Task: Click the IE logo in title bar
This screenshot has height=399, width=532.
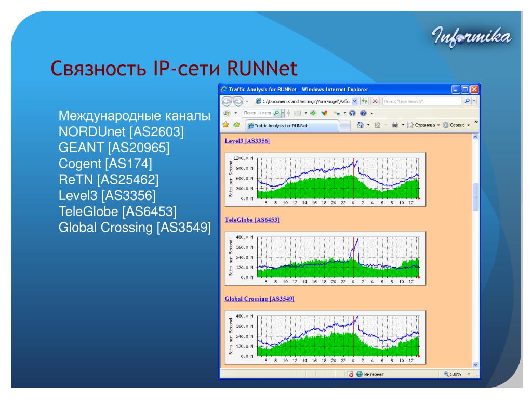Action: click(224, 89)
